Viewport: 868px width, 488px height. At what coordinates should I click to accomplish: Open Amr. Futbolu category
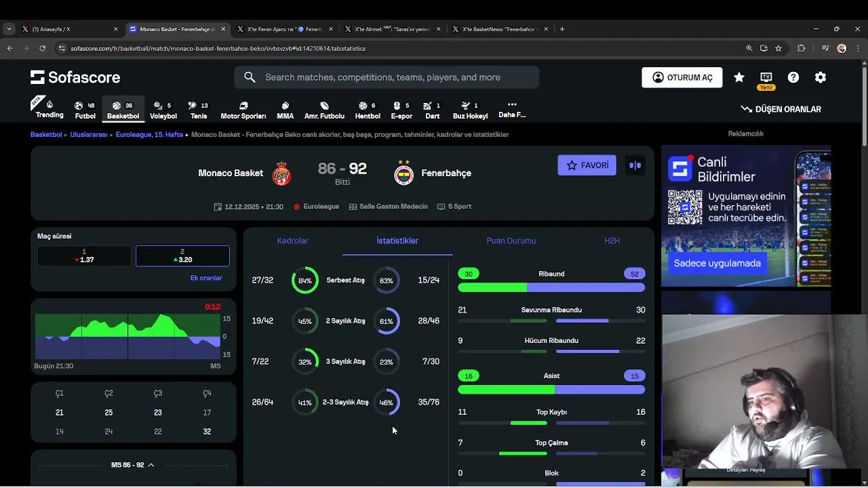pyautogui.click(x=324, y=110)
